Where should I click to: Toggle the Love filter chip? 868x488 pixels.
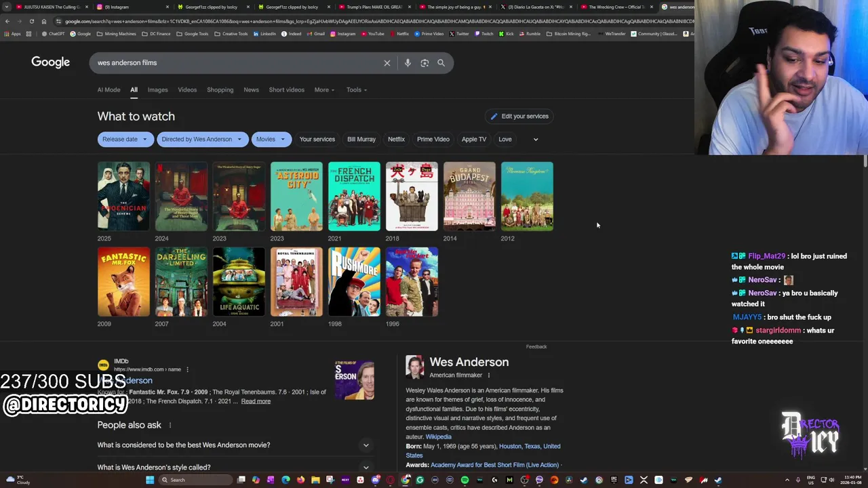(505, 140)
